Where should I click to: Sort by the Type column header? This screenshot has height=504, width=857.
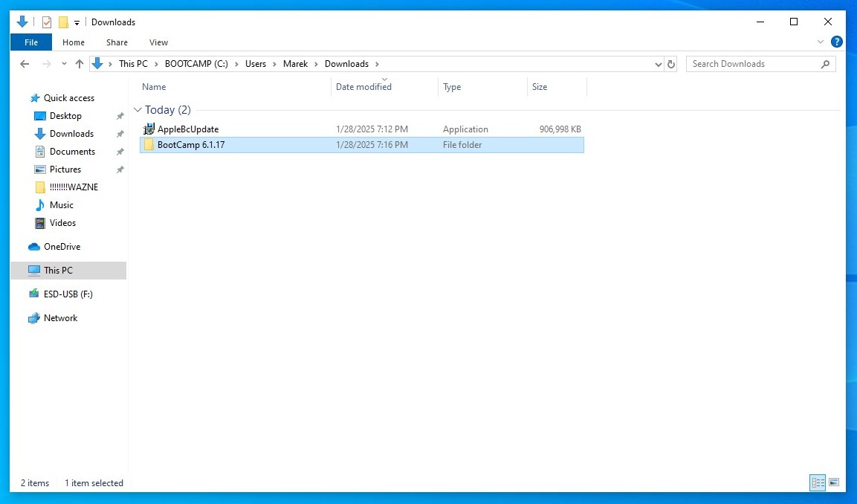[452, 87]
